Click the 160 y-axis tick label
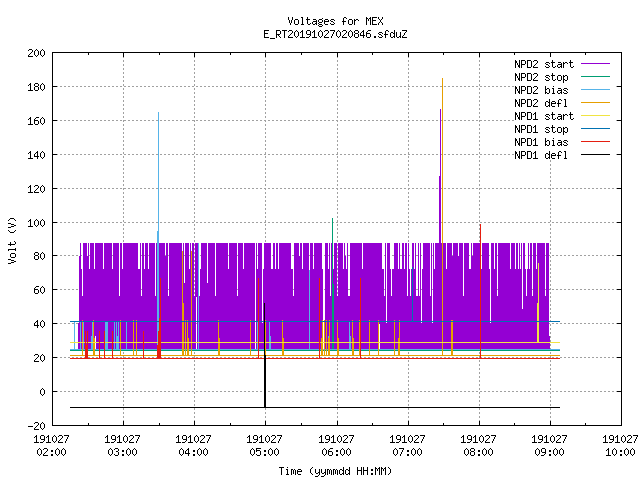640x480 pixels. coord(36,121)
